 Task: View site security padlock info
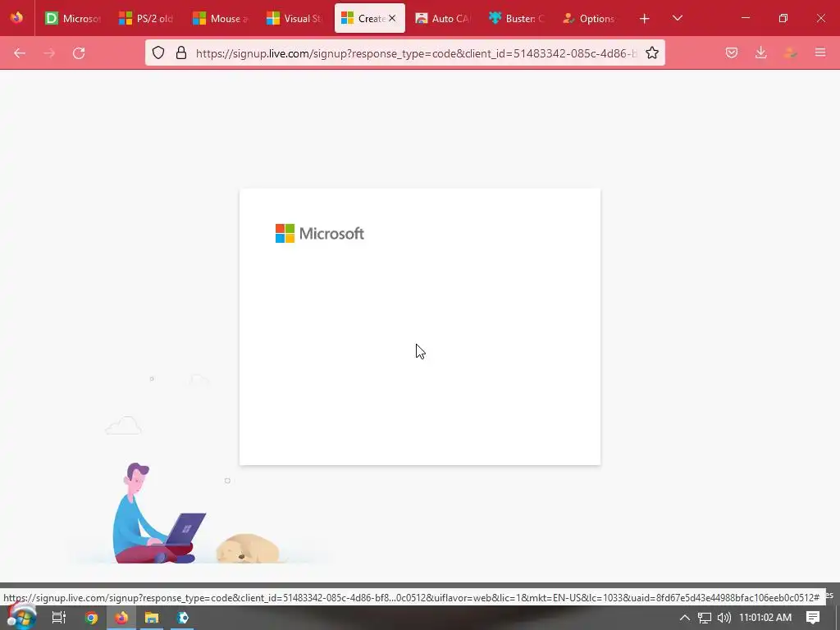(181, 52)
